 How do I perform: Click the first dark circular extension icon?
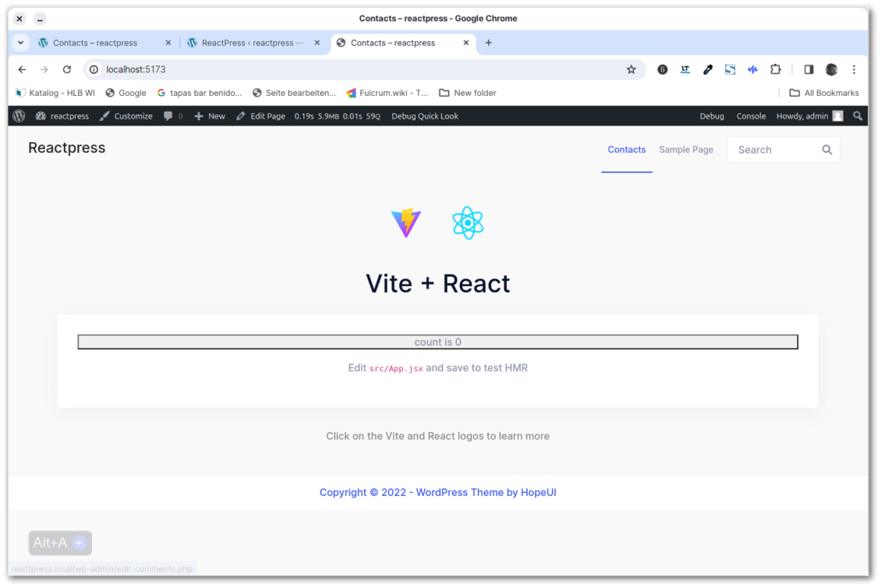pyautogui.click(x=663, y=69)
